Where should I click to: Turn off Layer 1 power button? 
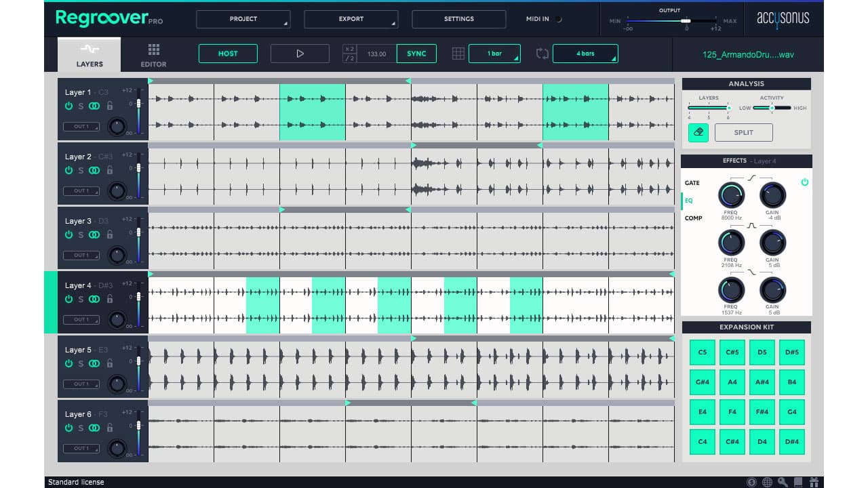(68, 106)
